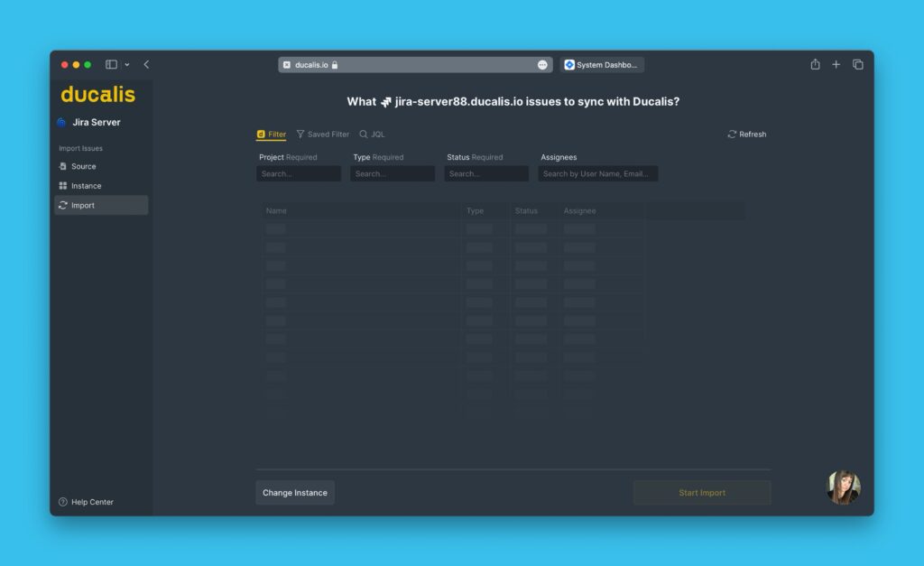Viewport: 924px width, 566px height.
Task: Switch to the JQL tab
Action: click(x=372, y=135)
